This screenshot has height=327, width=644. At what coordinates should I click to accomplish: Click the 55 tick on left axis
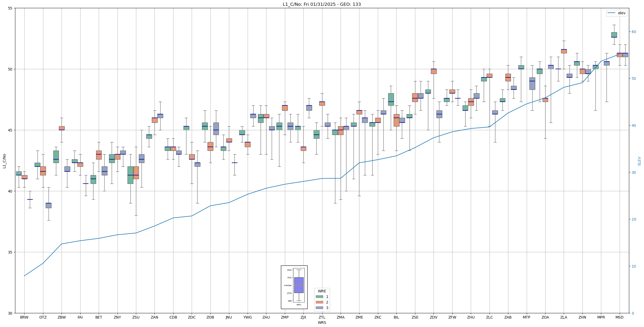point(10,8)
